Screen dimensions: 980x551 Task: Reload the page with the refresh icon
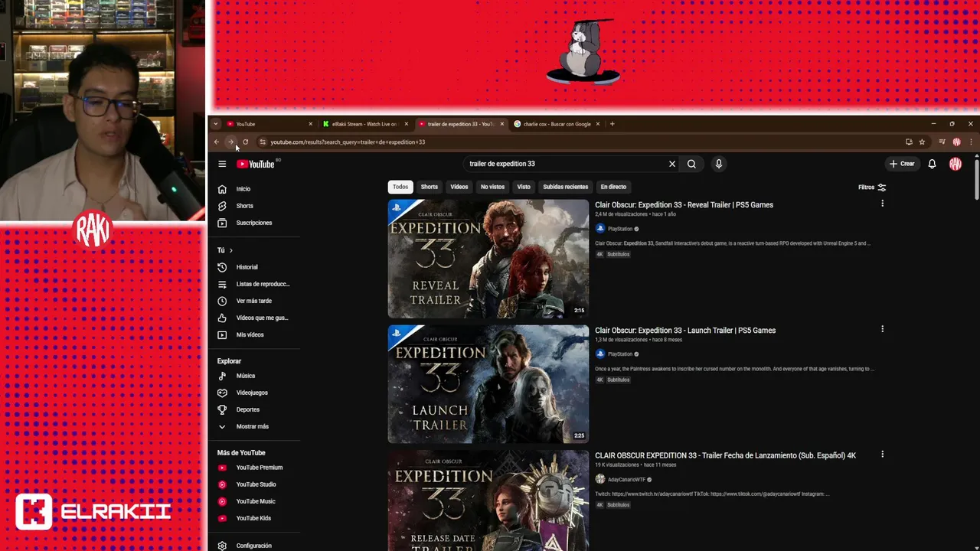pyautogui.click(x=245, y=142)
